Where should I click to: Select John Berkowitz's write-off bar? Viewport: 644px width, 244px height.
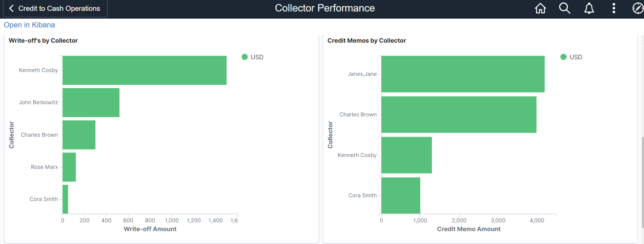click(91, 103)
